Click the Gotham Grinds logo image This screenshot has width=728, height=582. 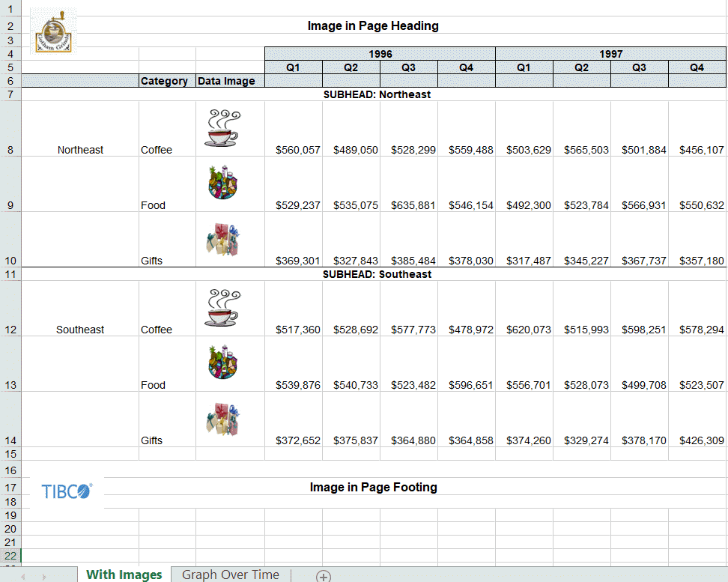tap(54, 31)
